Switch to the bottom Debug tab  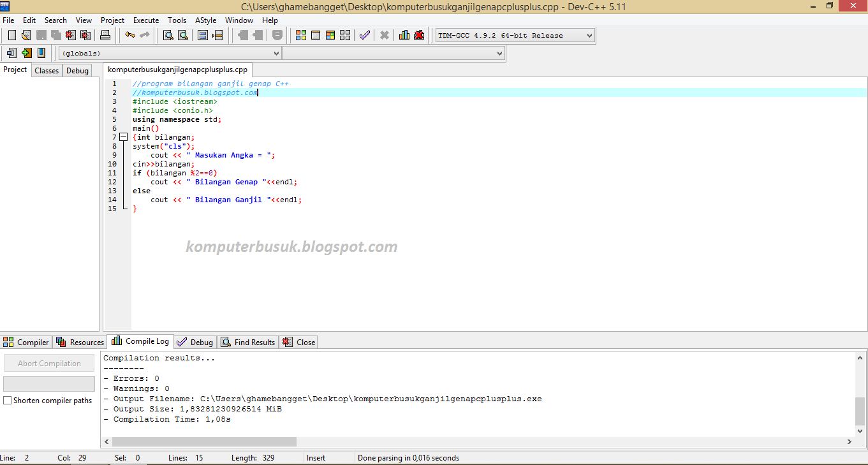195,343
